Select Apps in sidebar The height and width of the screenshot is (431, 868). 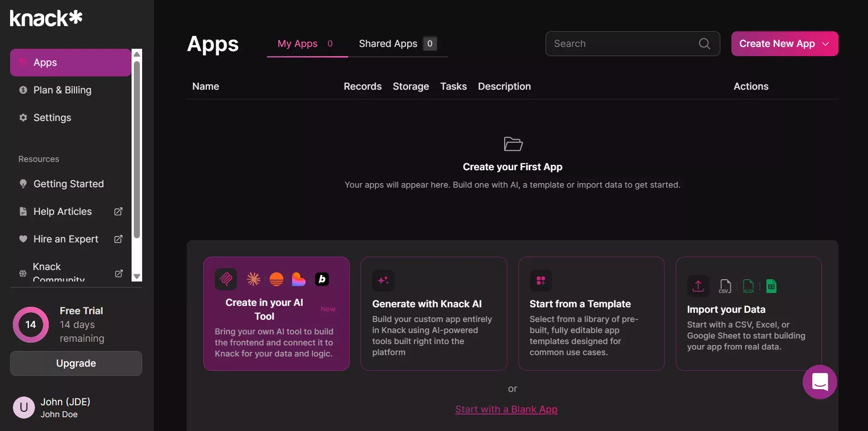tap(70, 63)
